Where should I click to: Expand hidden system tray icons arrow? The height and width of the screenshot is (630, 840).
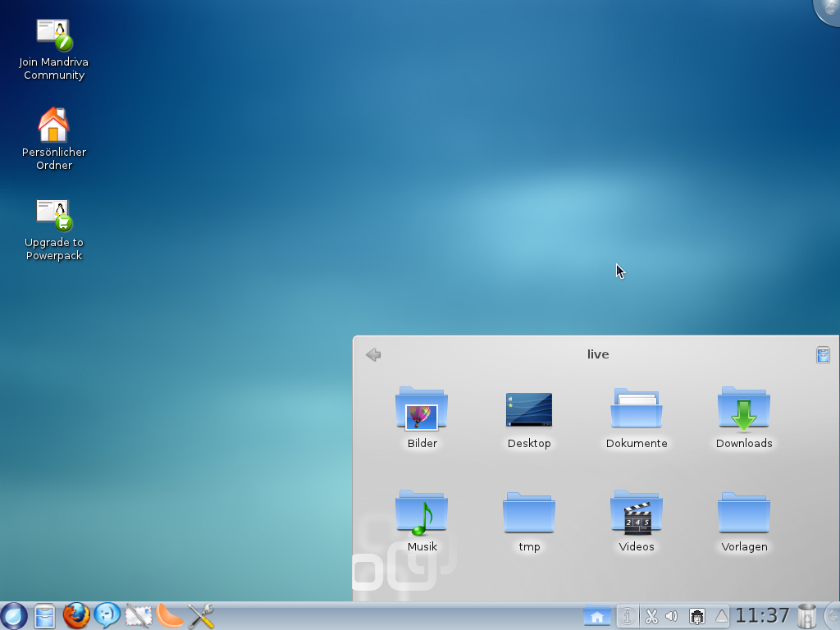pos(722,616)
